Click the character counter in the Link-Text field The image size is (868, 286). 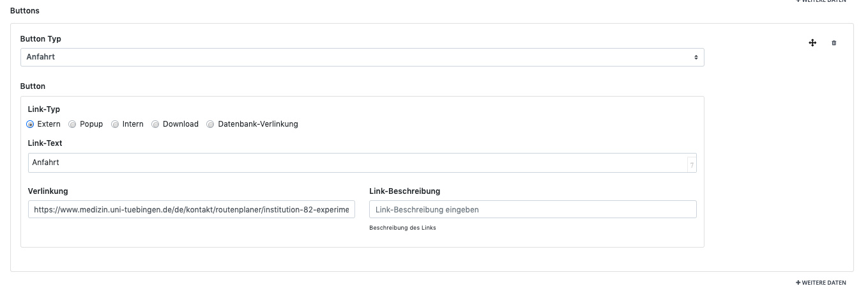coord(692,164)
